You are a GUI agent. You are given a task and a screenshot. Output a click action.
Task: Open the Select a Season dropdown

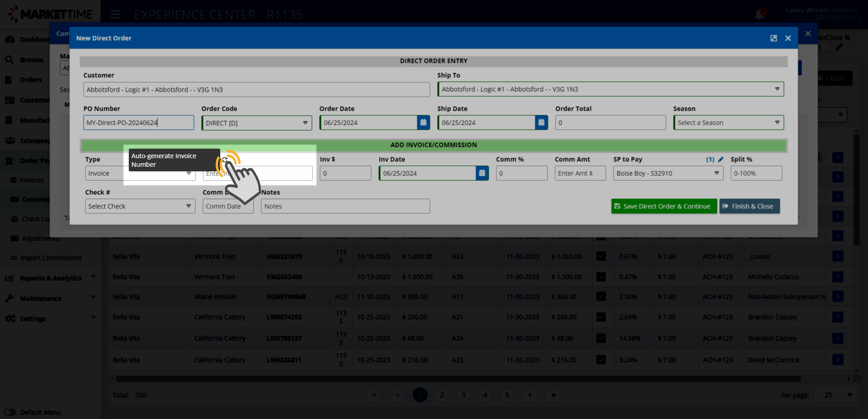pyautogui.click(x=728, y=122)
